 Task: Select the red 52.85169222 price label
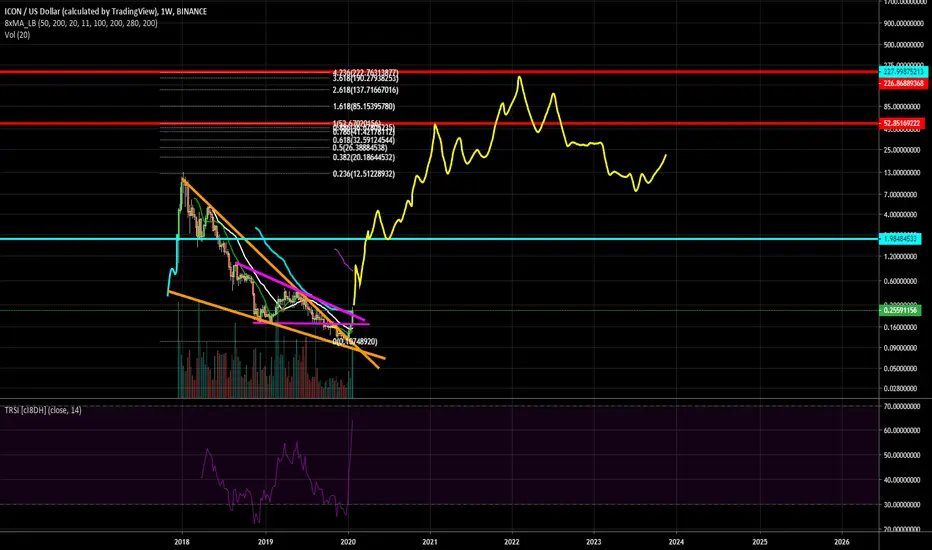tap(901, 124)
